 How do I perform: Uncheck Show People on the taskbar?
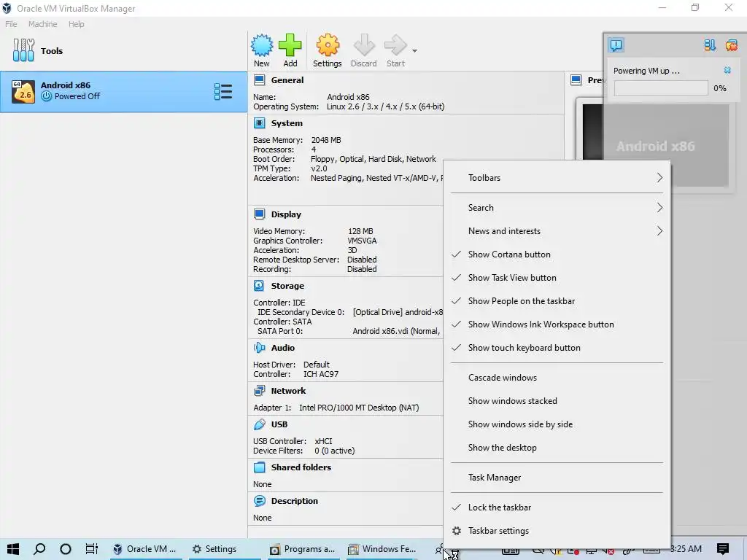click(557, 301)
